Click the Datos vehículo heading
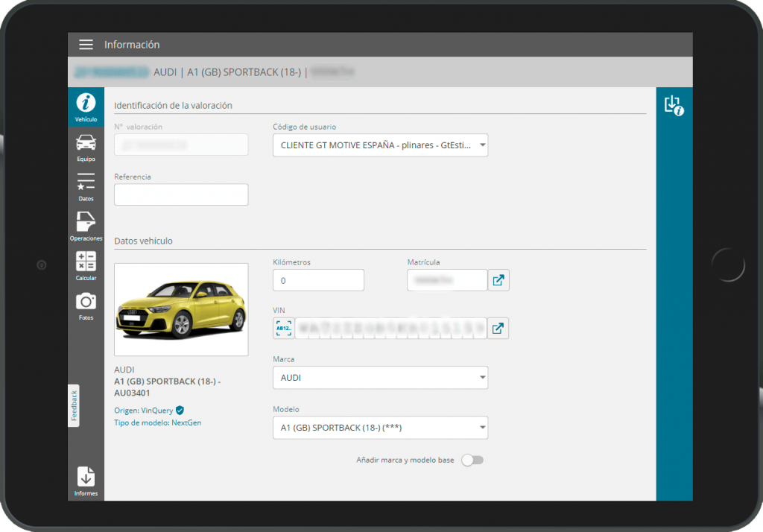Viewport: 763px width, 532px height. (144, 241)
